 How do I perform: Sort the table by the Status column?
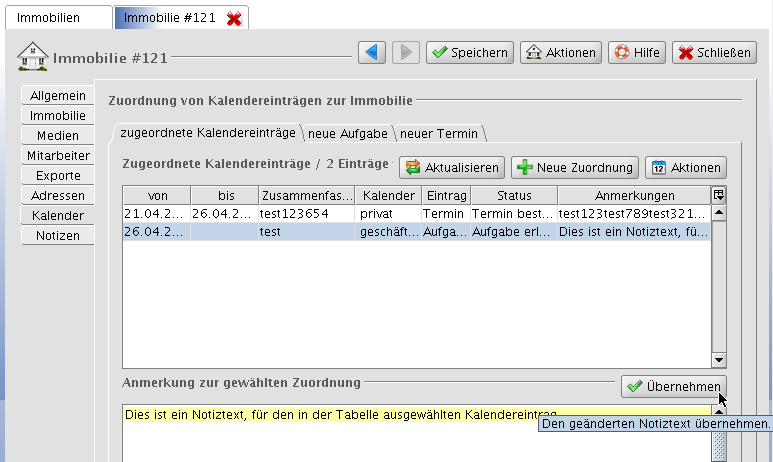[514, 195]
